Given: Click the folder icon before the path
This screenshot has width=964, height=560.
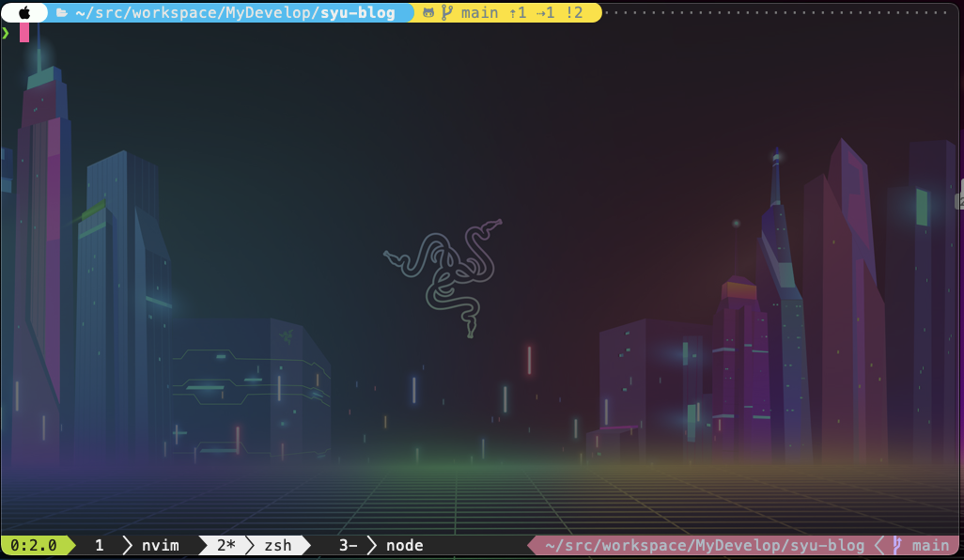Looking at the screenshot, I should [61, 12].
